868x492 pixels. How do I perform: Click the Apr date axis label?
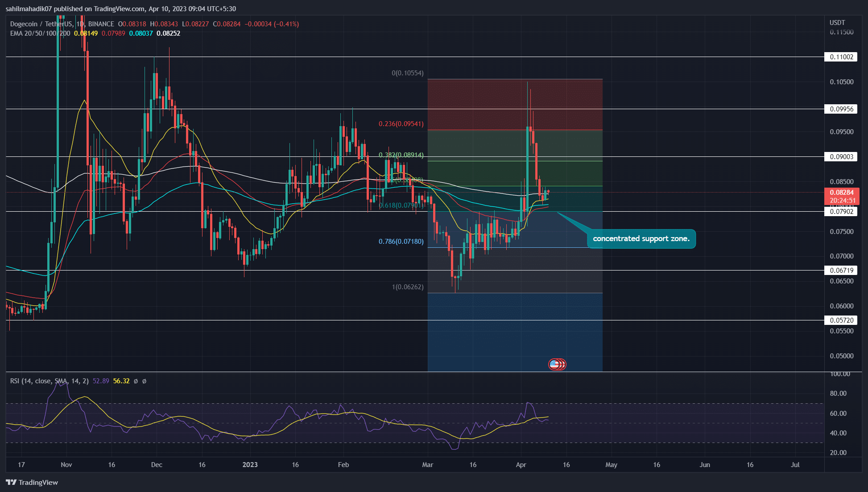tap(521, 465)
